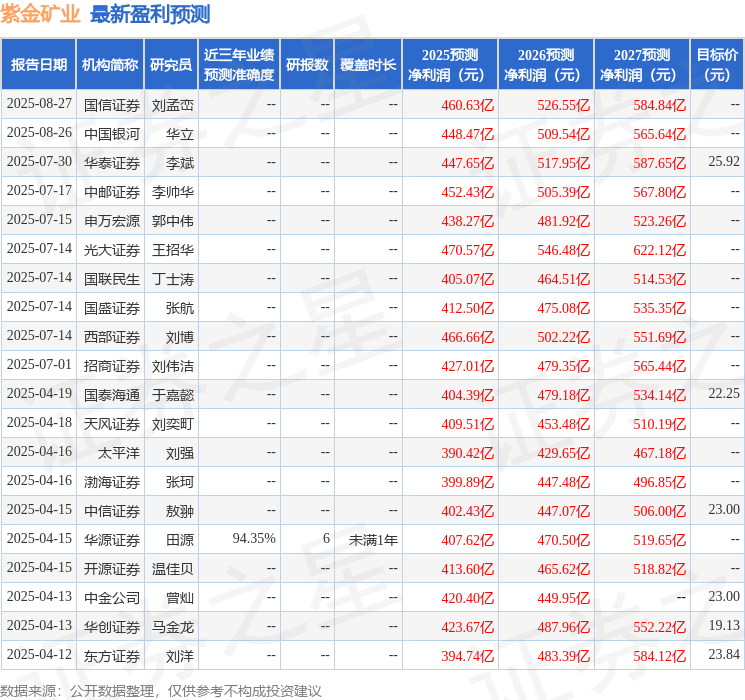Image resolution: width=745 pixels, height=700 pixels.
Task: Click analyst name 华立
Action: coord(180,134)
